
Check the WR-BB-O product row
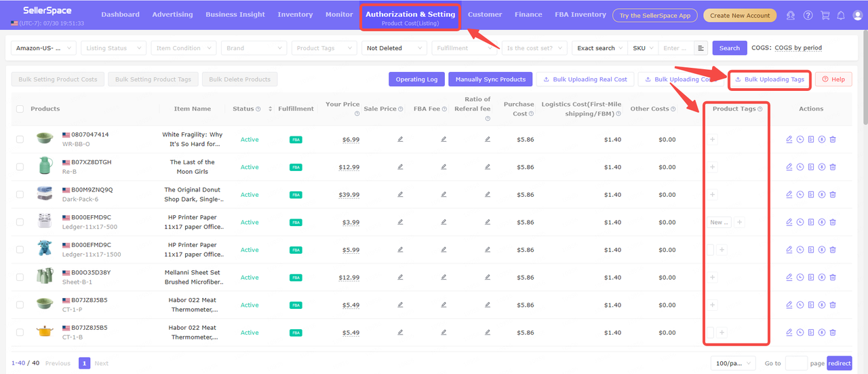[x=20, y=139]
